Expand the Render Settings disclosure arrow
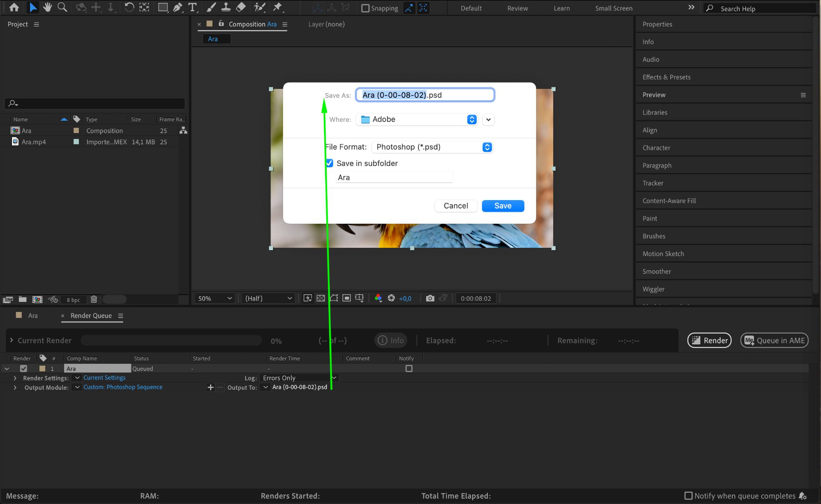821x504 pixels. 15,378
